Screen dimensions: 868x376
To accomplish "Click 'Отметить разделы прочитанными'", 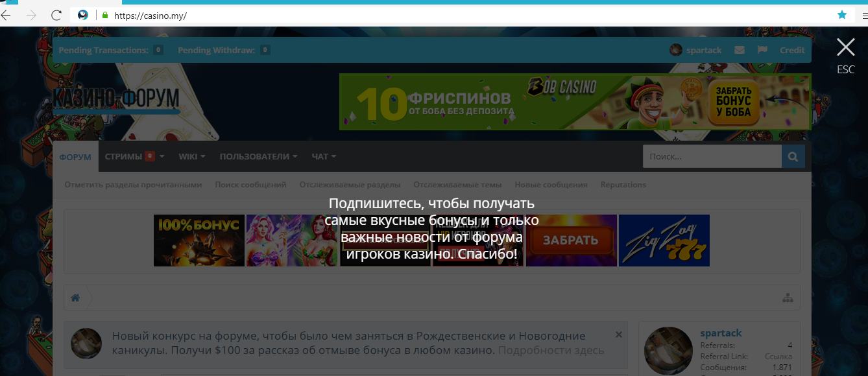I will (133, 185).
